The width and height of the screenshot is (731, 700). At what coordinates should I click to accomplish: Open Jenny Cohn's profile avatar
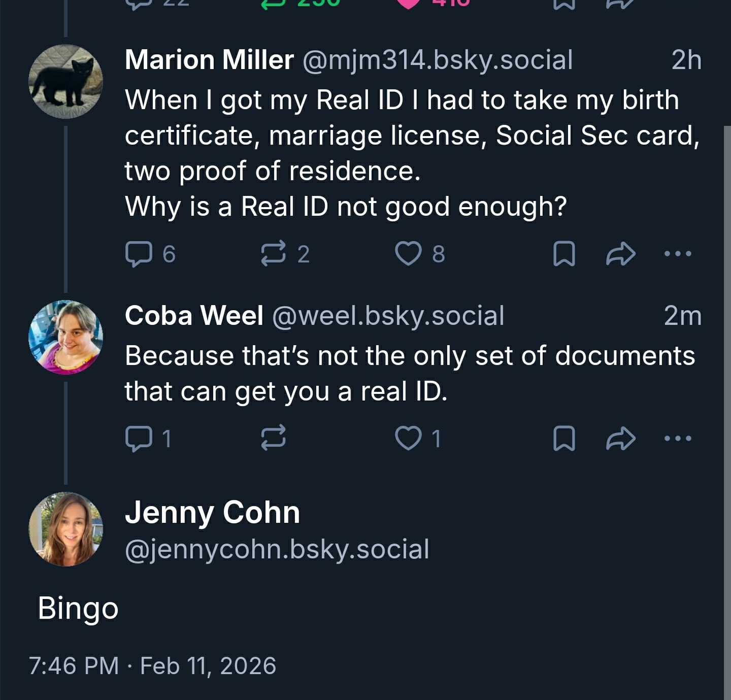click(66, 529)
